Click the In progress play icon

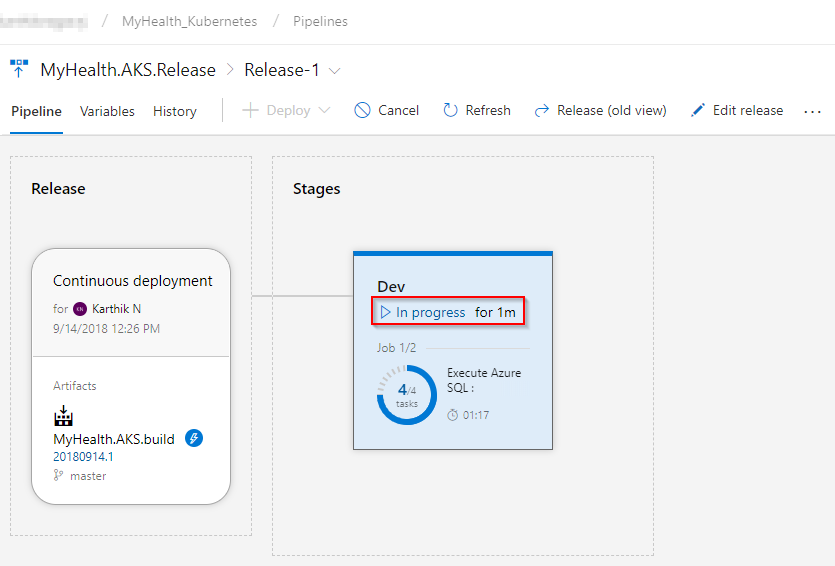click(385, 312)
